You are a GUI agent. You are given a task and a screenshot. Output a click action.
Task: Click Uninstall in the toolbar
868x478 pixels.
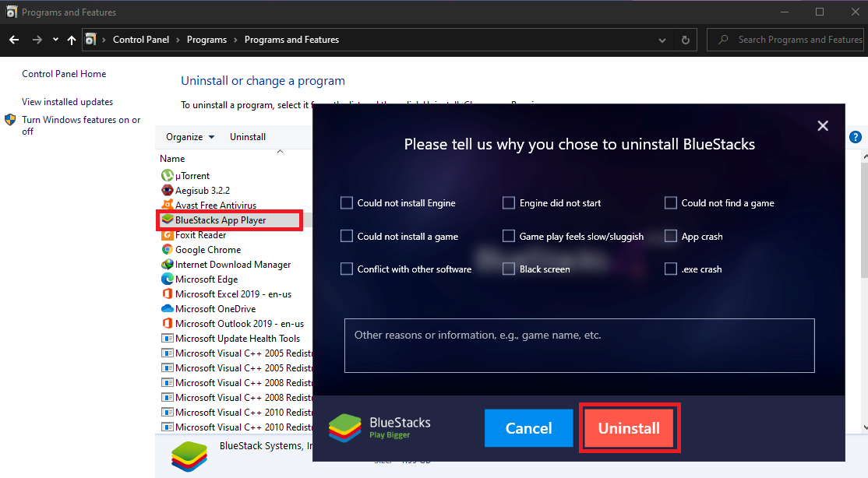[247, 136]
